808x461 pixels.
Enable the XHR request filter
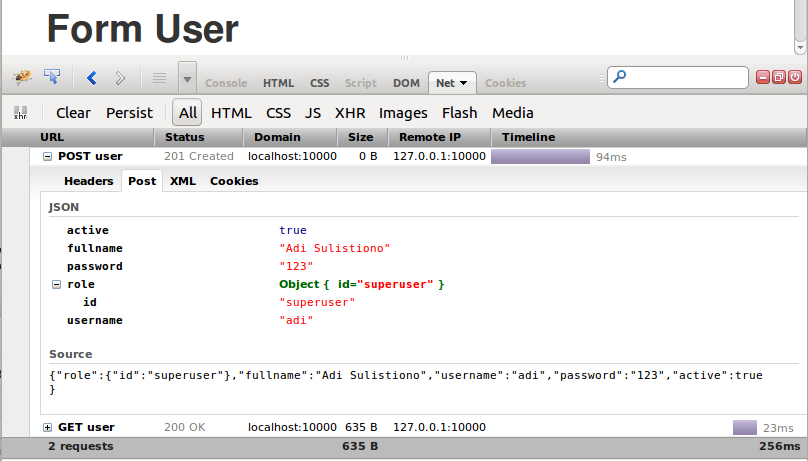click(x=350, y=113)
